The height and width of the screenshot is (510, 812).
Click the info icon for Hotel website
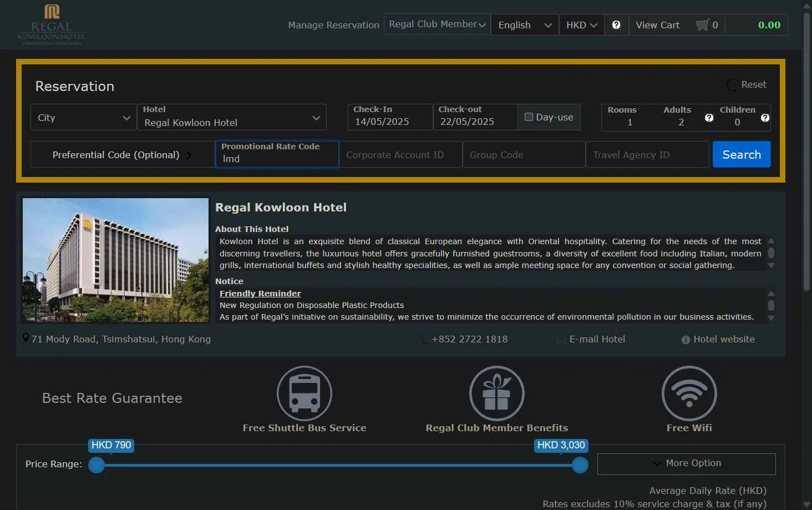686,340
